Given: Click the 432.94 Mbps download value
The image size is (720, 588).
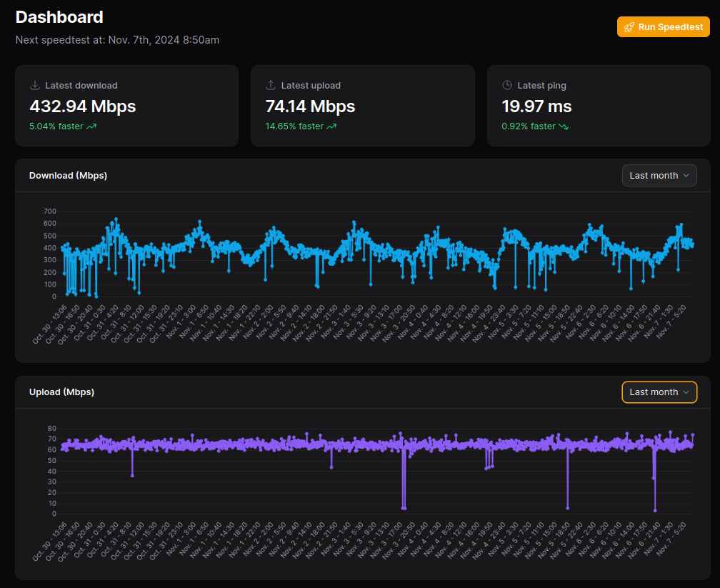Looking at the screenshot, I should pyautogui.click(x=82, y=106).
